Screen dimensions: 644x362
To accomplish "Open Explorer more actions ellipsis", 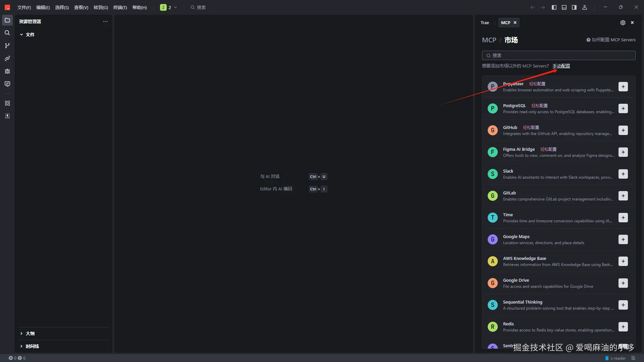I will [105, 21].
